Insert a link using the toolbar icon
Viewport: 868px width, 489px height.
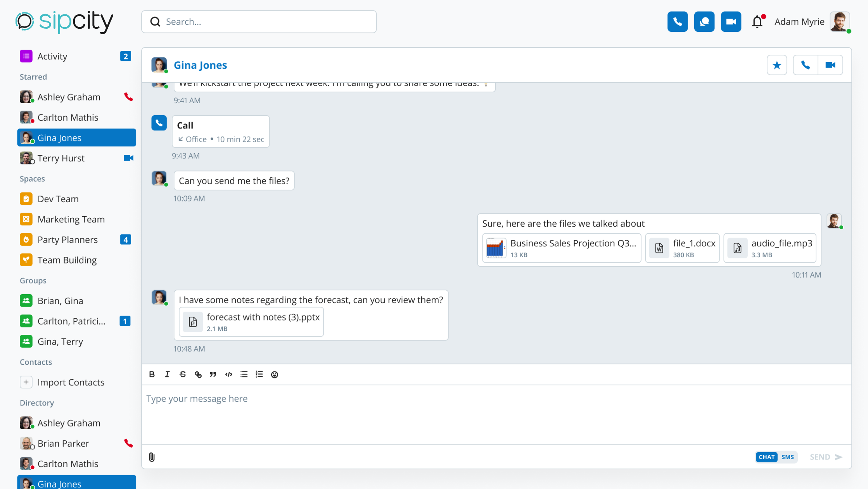pyautogui.click(x=198, y=374)
